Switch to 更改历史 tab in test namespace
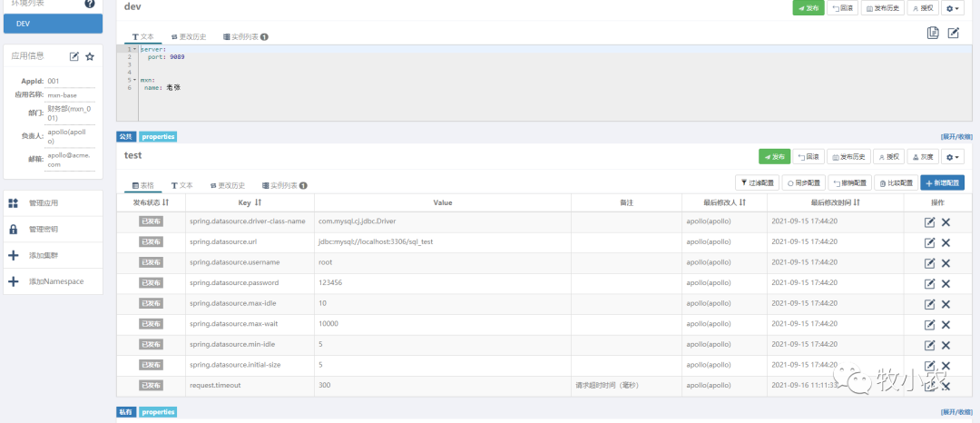Screen dimensions: 980x423 [x=226, y=185]
